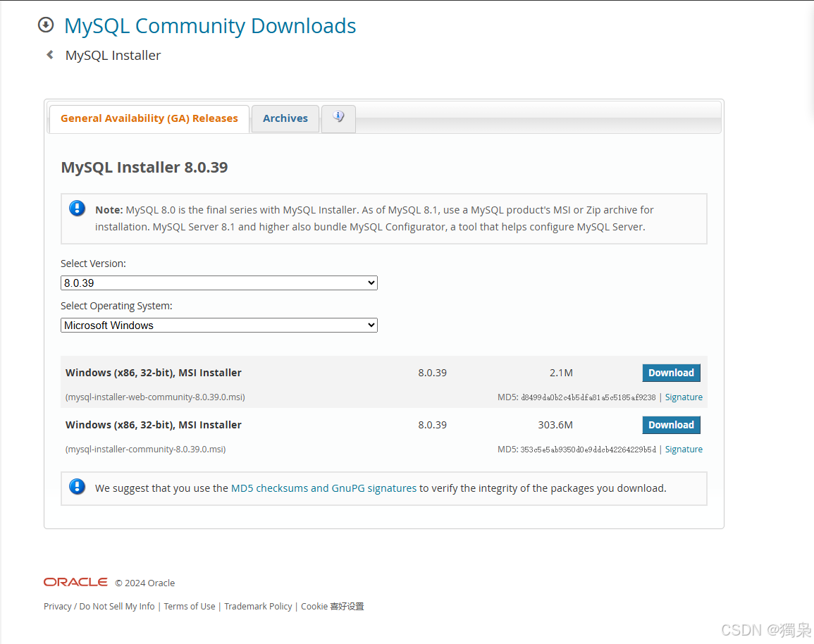Click the © 2024 Oracle copyright text
This screenshot has width=814, height=644.
145,583
